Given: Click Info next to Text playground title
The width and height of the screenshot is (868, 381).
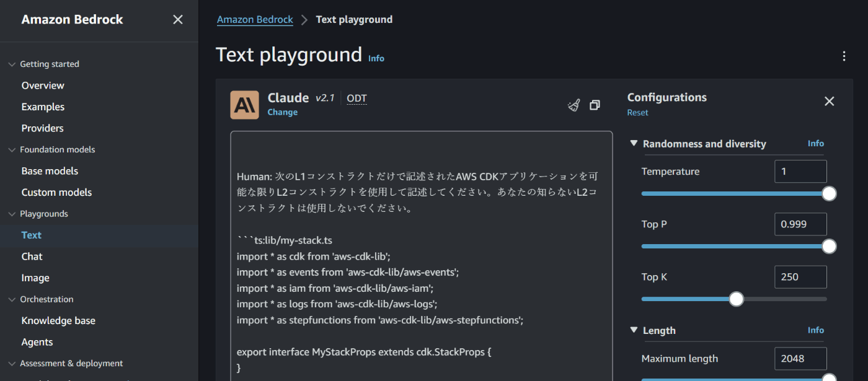Looking at the screenshot, I should [376, 58].
